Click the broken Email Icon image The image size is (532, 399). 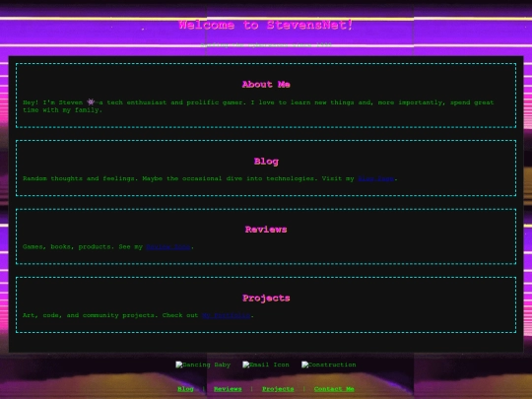pyautogui.click(x=266, y=365)
